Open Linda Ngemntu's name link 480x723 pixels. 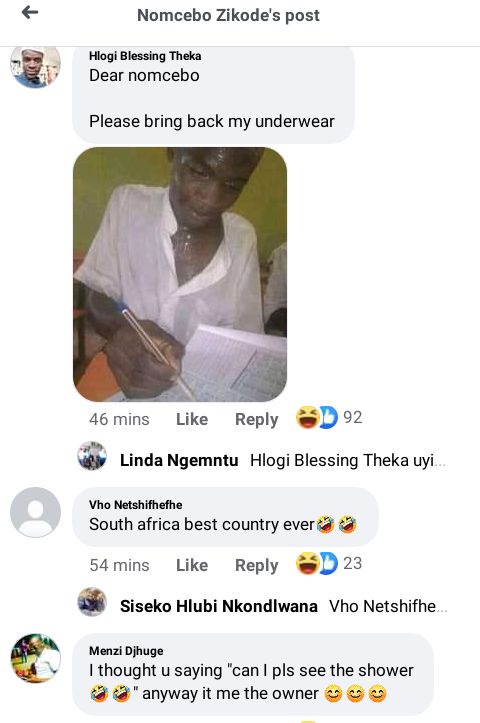click(x=179, y=460)
